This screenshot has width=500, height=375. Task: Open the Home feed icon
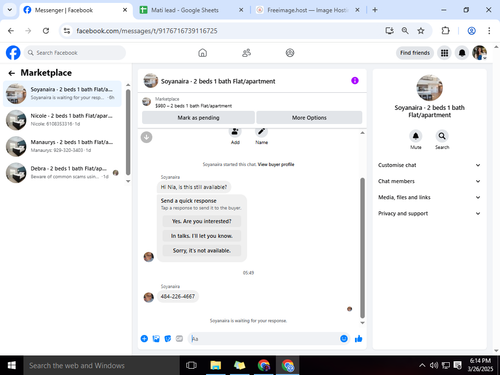[202, 53]
